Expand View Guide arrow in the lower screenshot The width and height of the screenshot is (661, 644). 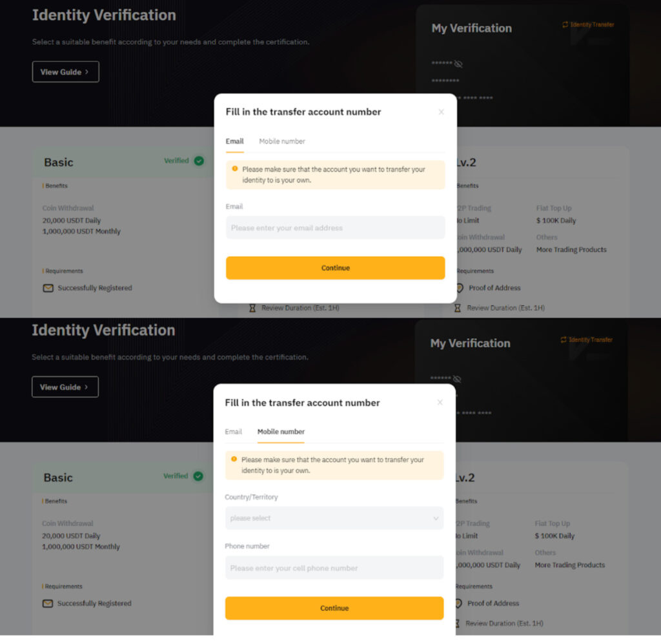pyautogui.click(x=86, y=387)
